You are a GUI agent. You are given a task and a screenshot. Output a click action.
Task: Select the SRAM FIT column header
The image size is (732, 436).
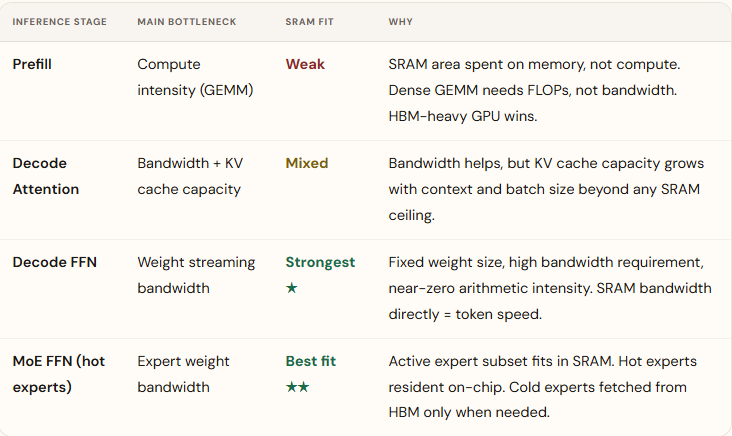pos(310,22)
